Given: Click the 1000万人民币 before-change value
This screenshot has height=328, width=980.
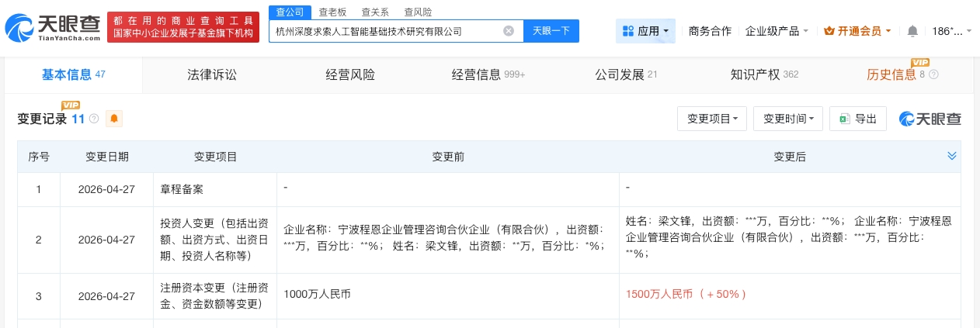Looking at the screenshot, I should coord(318,295).
